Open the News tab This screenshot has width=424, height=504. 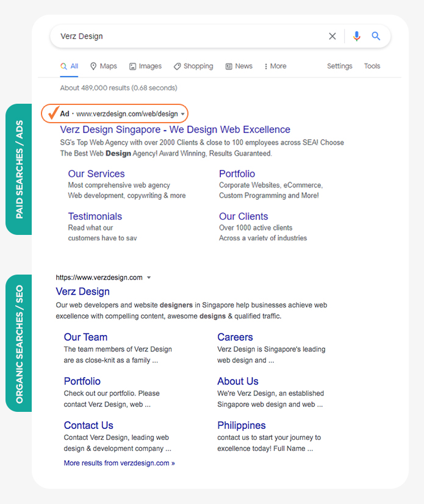[x=239, y=67]
